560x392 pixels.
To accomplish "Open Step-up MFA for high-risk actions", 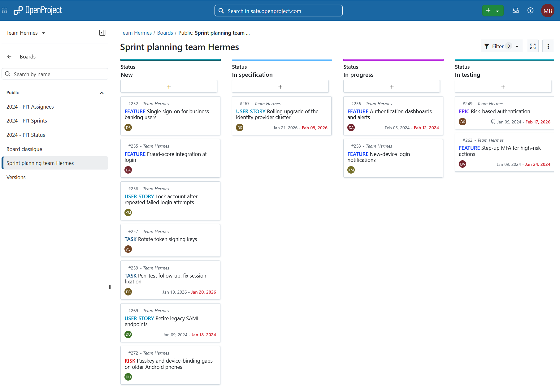I will coord(504,152).
